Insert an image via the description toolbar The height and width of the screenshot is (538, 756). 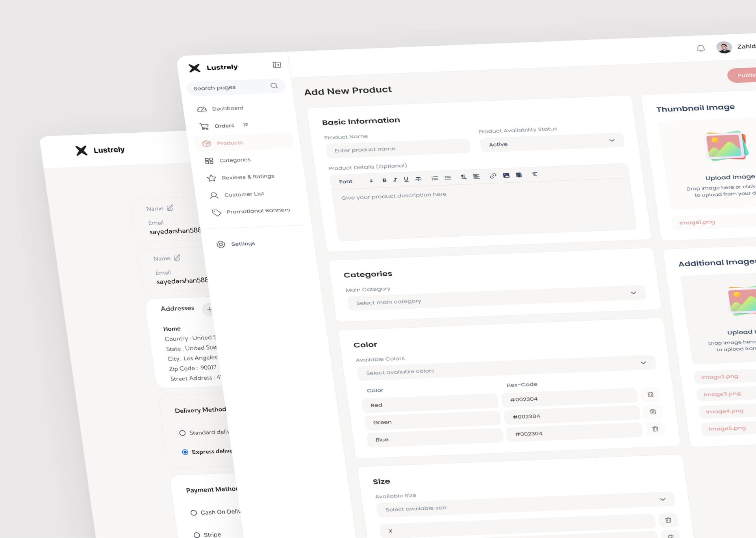pyautogui.click(x=507, y=175)
